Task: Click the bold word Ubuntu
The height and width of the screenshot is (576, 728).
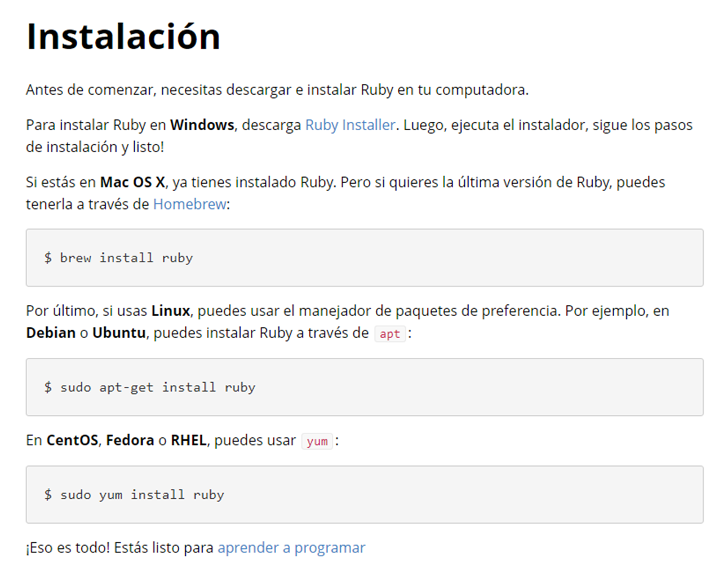Action: (119, 333)
